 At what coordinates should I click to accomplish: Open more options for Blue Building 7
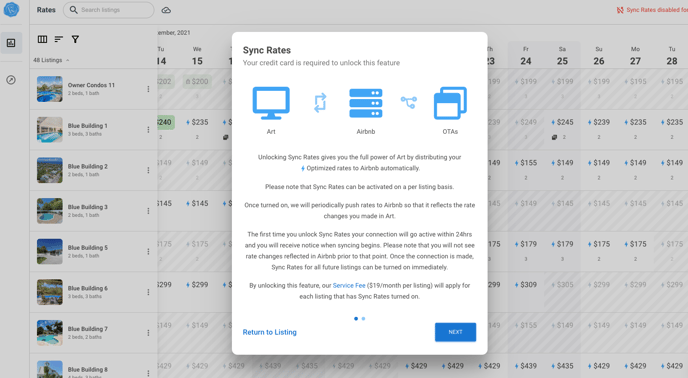pyautogui.click(x=148, y=333)
